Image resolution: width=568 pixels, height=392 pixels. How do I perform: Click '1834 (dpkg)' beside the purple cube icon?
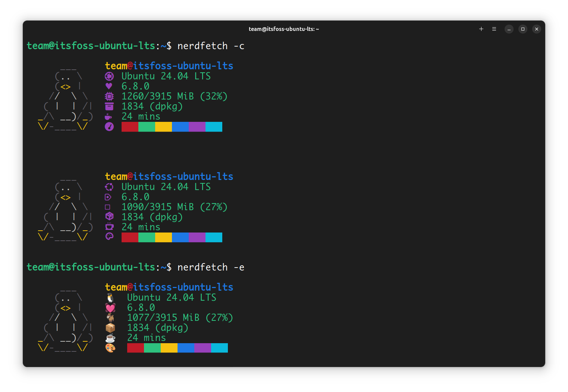152,217
